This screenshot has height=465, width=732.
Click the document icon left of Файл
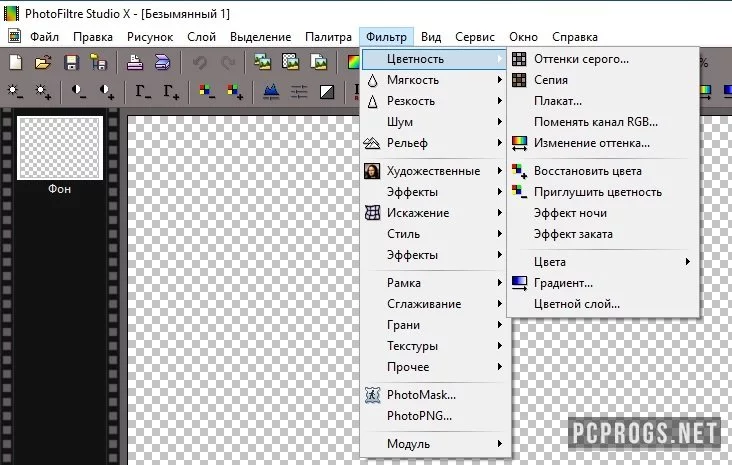(x=14, y=35)
